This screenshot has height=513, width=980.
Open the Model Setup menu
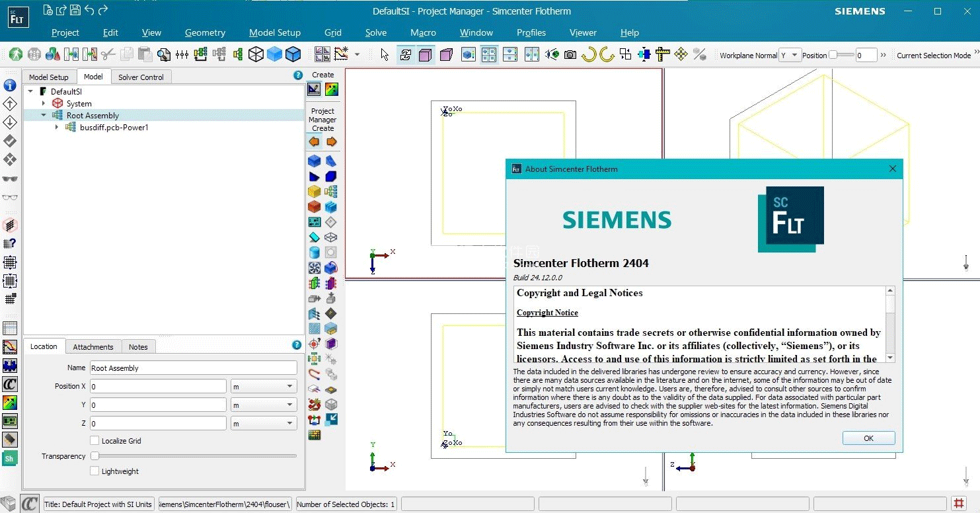(274, 32)
